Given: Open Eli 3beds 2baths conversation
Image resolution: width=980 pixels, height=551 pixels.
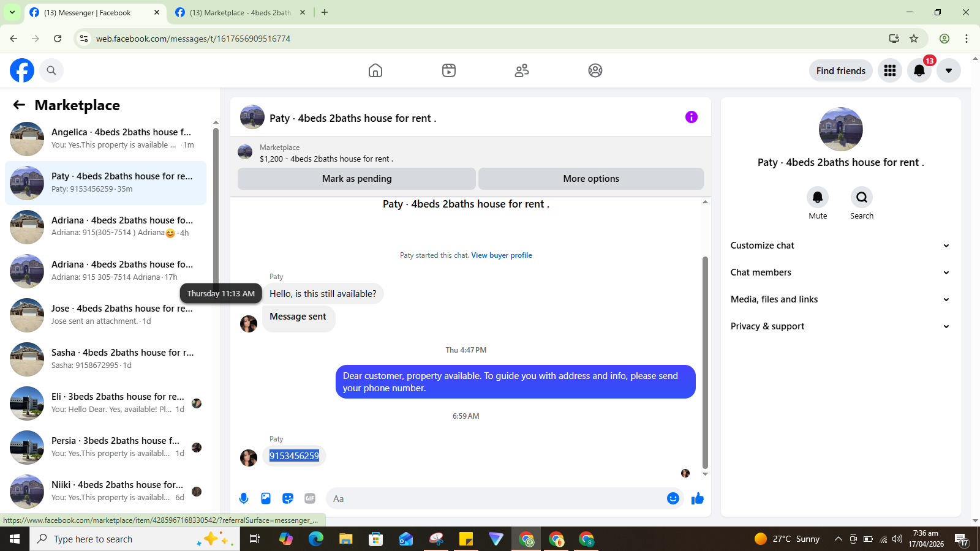Looking at the screenshot, I should tap(105, 403).
